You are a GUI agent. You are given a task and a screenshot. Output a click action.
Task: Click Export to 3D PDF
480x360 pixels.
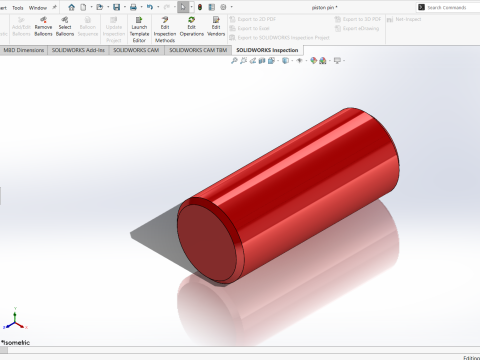click(358, 19)
